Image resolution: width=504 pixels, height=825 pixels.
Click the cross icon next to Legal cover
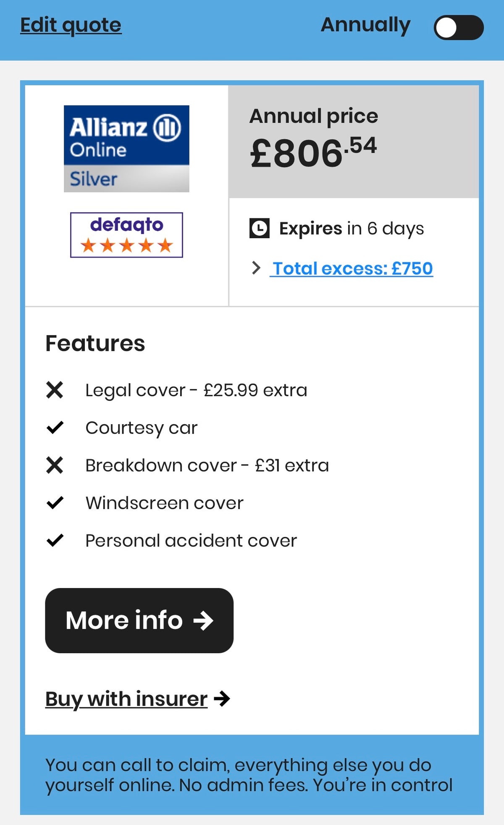pyautogui.click(x=55, y=390)
